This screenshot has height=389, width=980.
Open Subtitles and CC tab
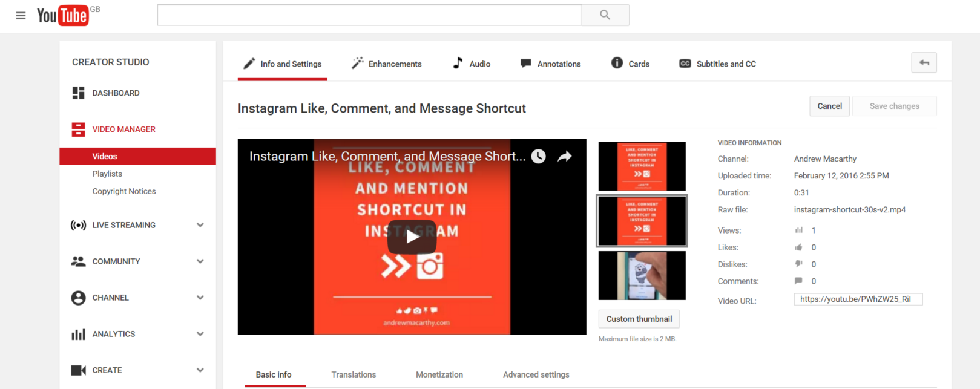pyautogui.click(x=717, y=64)
